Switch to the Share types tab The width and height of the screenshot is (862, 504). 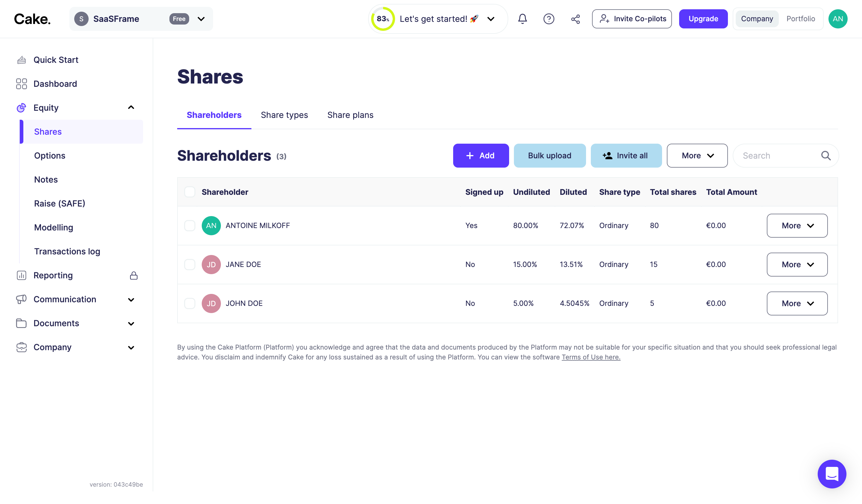pos(284,115)
